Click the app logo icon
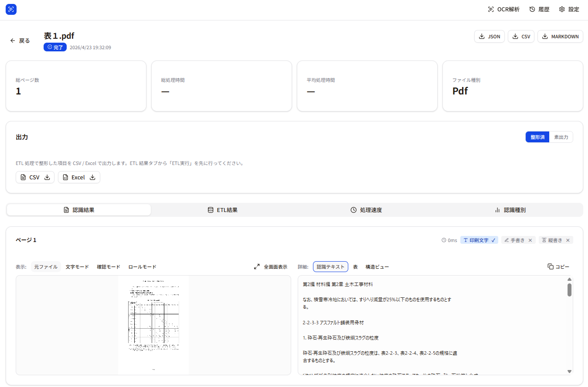 pos(11,10)
